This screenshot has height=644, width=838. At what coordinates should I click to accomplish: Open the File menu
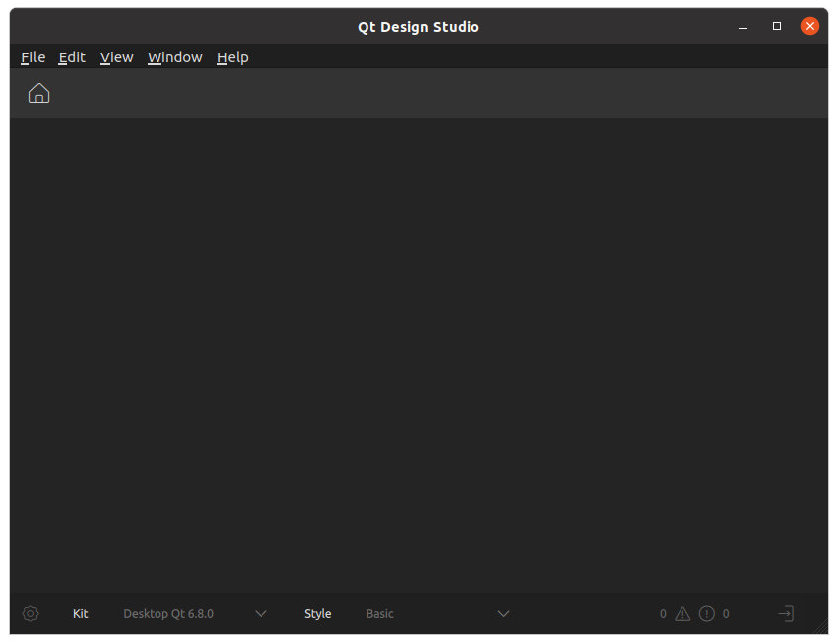click(x=33, y=57)
